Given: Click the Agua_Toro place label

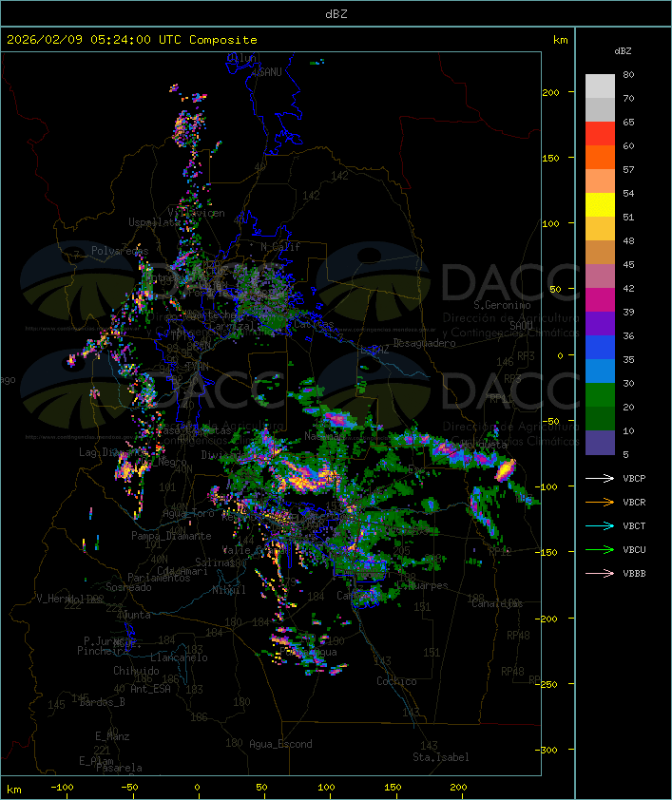Looking at the screenshot, I should pos(189,513).
